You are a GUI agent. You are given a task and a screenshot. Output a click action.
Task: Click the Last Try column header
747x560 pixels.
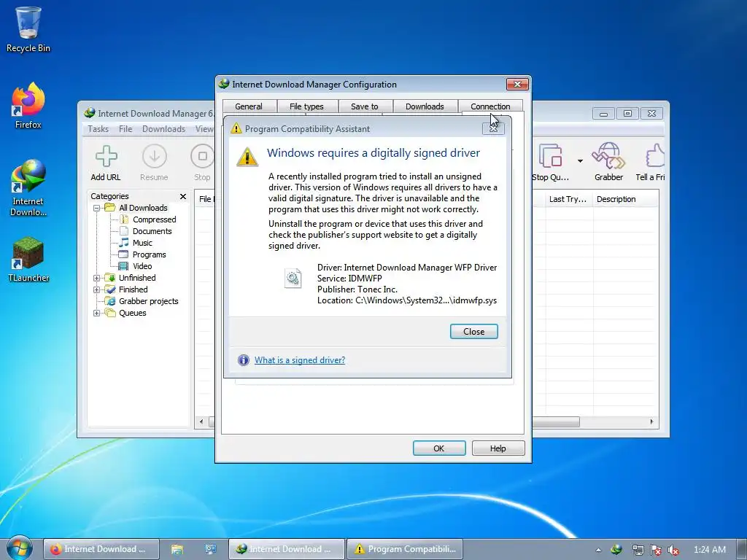pyautogui.click(x=569, y=199)
